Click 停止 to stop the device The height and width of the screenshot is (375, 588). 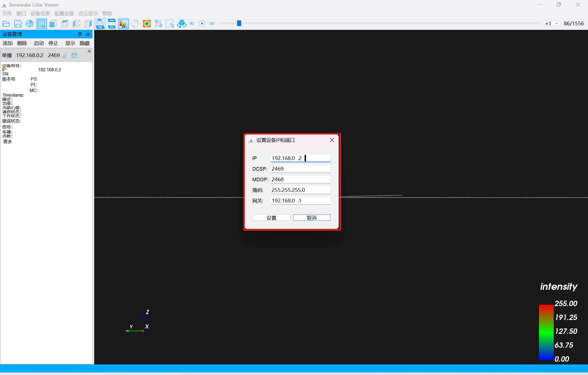tap(53, 43)
